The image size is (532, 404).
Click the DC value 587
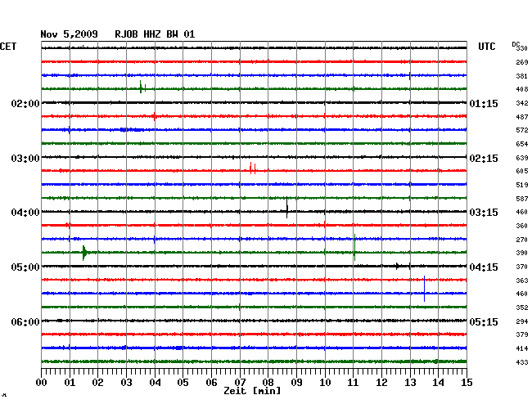pyautogui.click(x=522, y=199)
